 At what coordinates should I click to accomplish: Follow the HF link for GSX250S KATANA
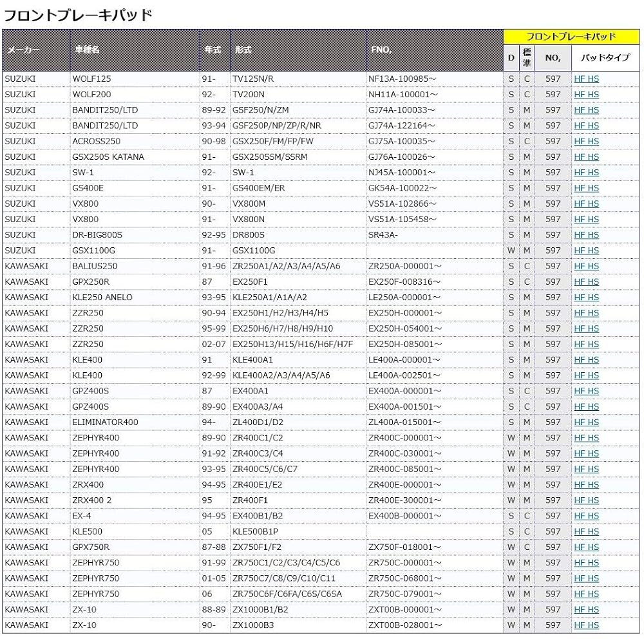click(579, 157)
